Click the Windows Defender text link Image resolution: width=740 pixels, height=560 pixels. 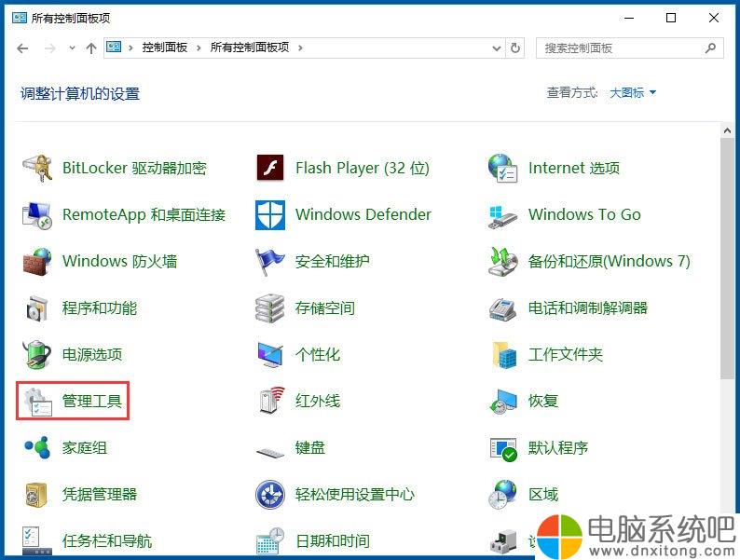(x=363, y=214)
